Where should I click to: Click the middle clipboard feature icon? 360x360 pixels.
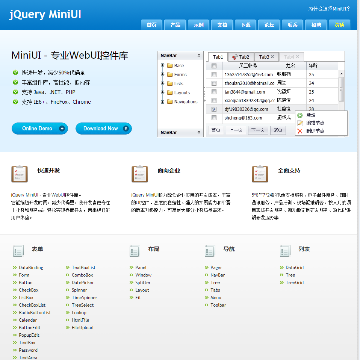pos(140,174)
